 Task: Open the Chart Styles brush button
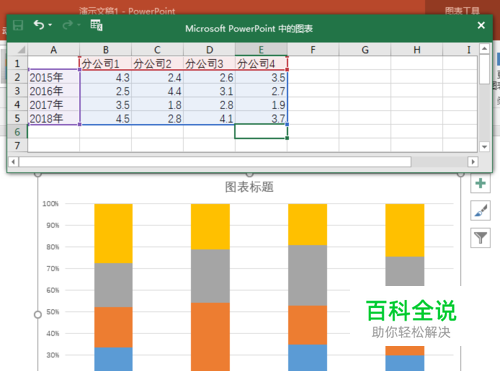click(480, 210)
